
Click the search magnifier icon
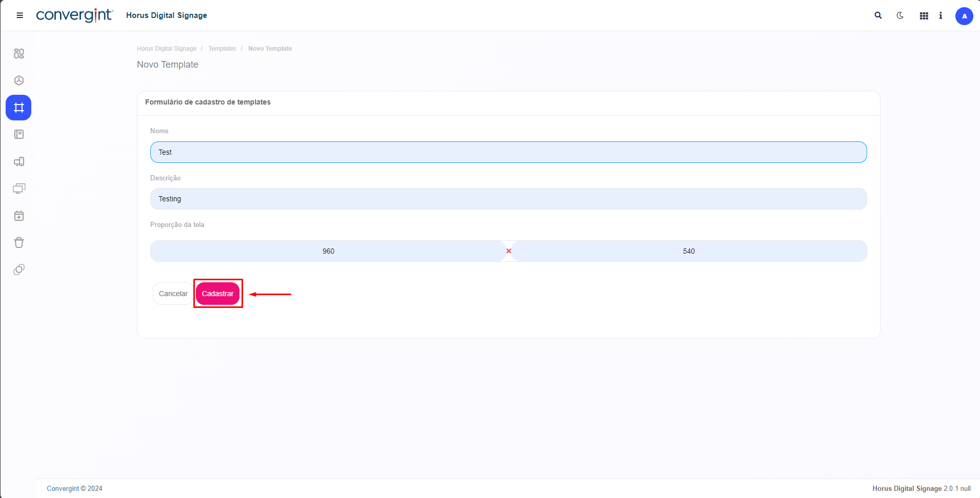click(x=878, y=16)
